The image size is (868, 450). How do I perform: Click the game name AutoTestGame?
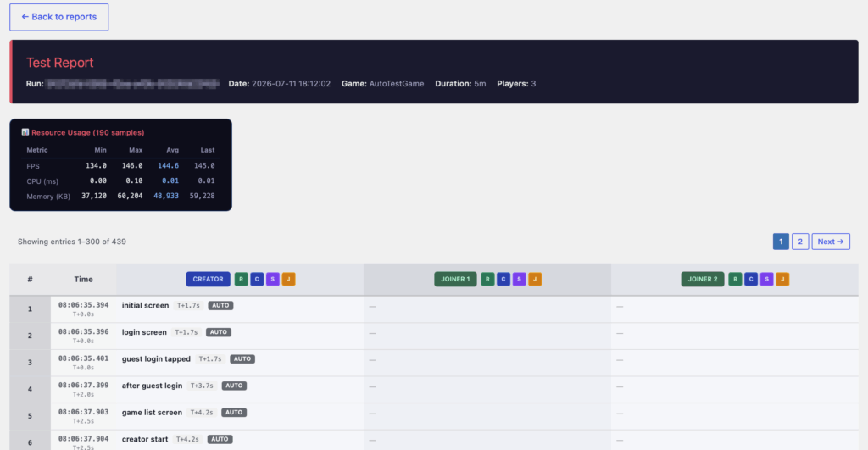point(397,84)
